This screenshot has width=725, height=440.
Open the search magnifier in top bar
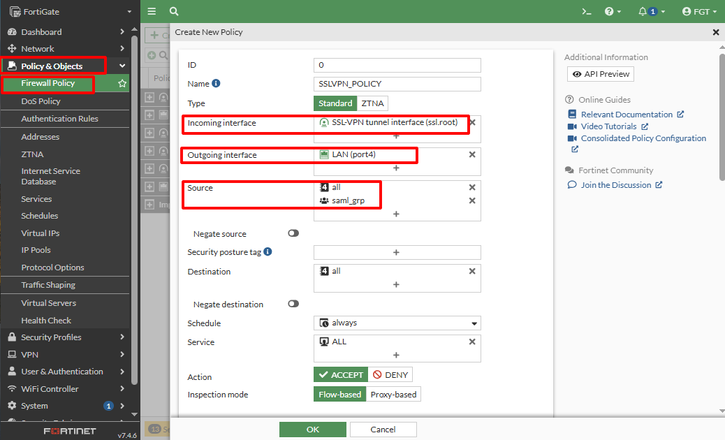click(174, 11)
